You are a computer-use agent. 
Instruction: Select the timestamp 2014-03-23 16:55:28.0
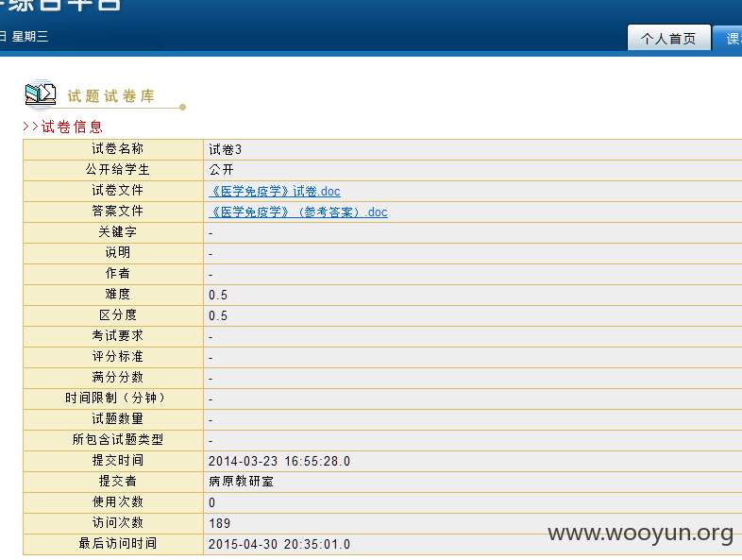point(279,461)
